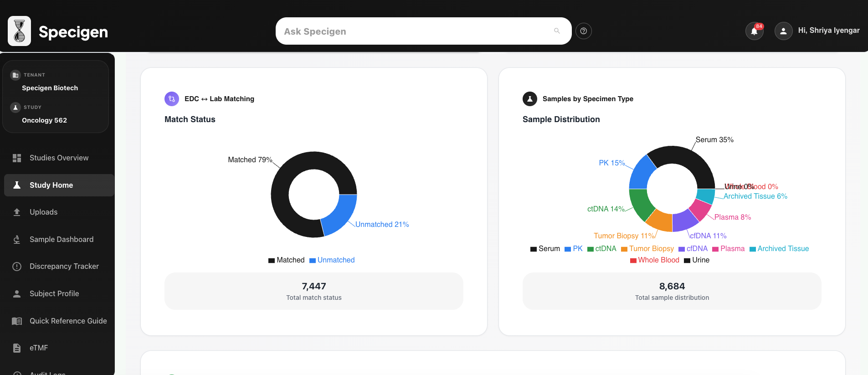This screenshot has width=868, height=375.
Task: Open Sample Dashboard from the sidebar
Action: [x=61, y=240]
